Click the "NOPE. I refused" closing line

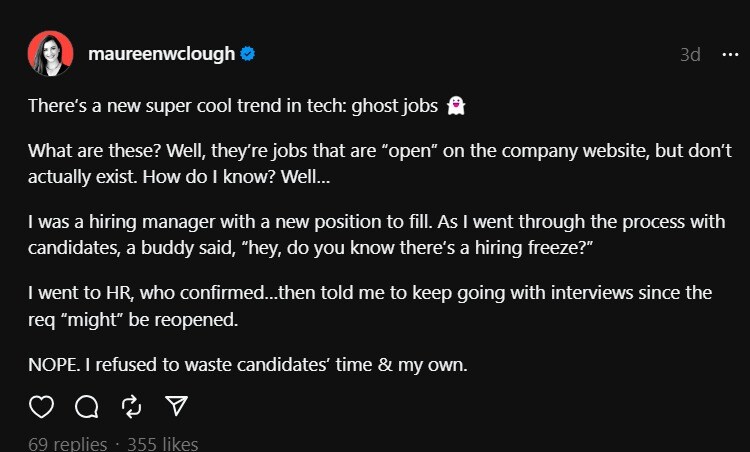click(x=248, y=365)
